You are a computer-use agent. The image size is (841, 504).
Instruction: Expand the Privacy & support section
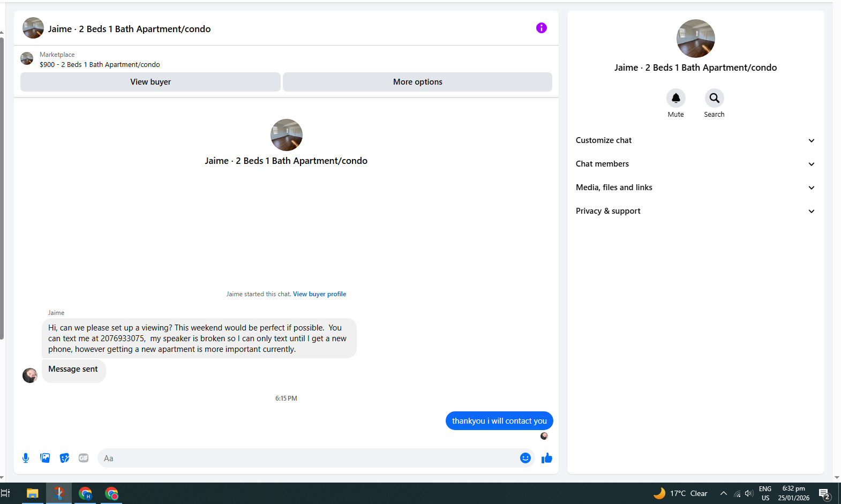pyautogui.click(x=695, y=211)
